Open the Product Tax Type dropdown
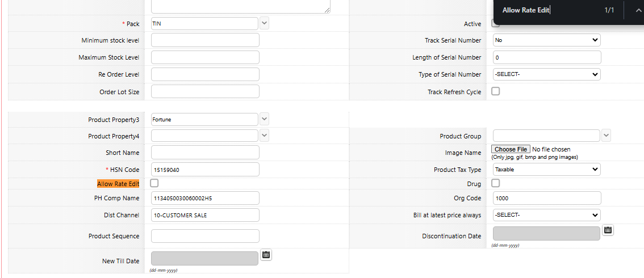This screenshot has height=278, width=644. pos(547,169)
